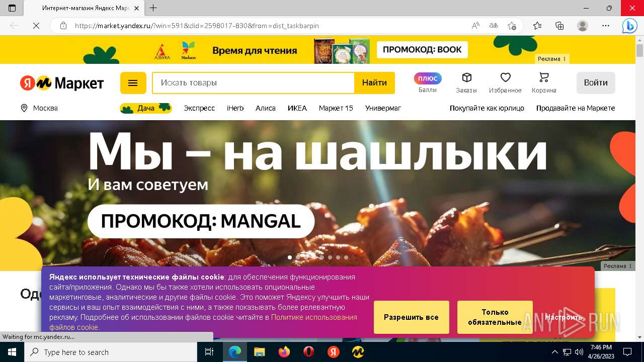Choose Только обязательные cookies

(x=495, y=317)
